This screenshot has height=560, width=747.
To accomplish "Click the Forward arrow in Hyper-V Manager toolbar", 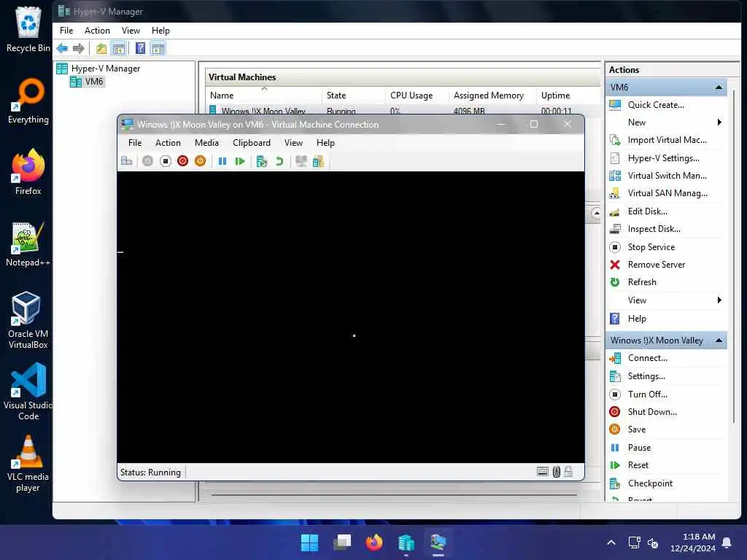I will pyautogui.click(x=79, y=48).
